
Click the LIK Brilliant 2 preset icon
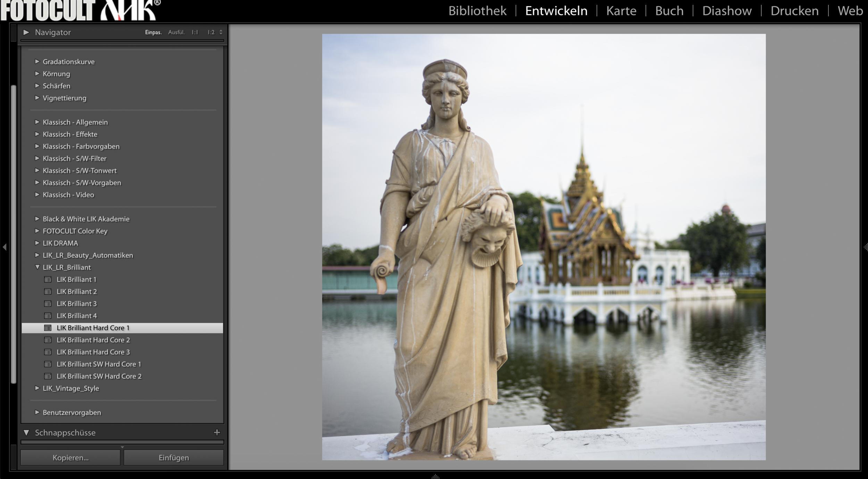[48, 291]
